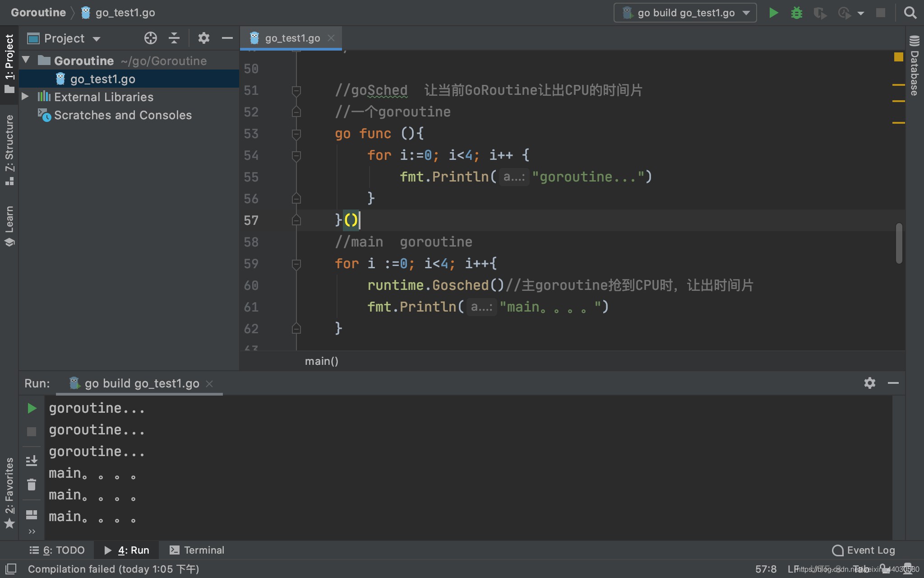Open Run panel settings gear
Image resolution: width=924 pixels, height=578 pixels.
click(869, 383)
